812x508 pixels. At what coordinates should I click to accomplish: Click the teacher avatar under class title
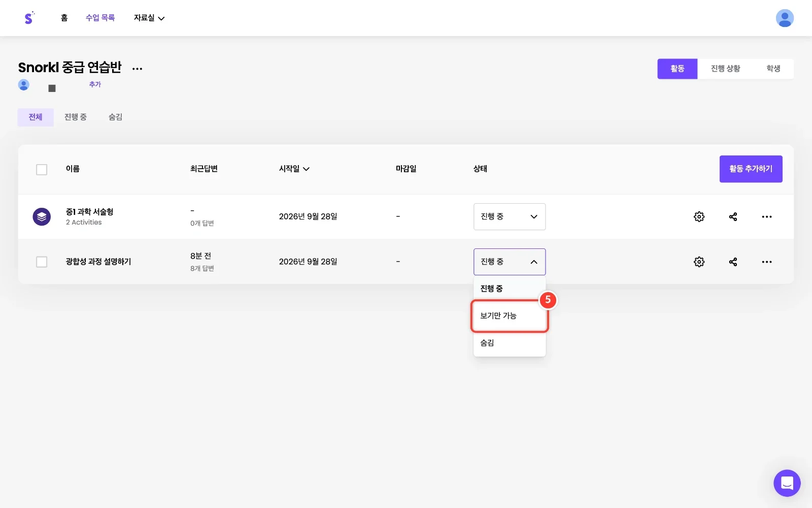coord(24,85)
